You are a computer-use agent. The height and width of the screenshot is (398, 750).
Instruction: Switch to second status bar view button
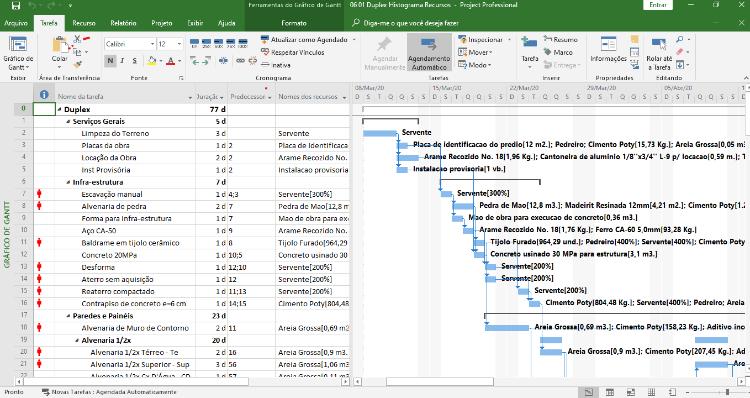pyautogui.click(x=610, y=393)
